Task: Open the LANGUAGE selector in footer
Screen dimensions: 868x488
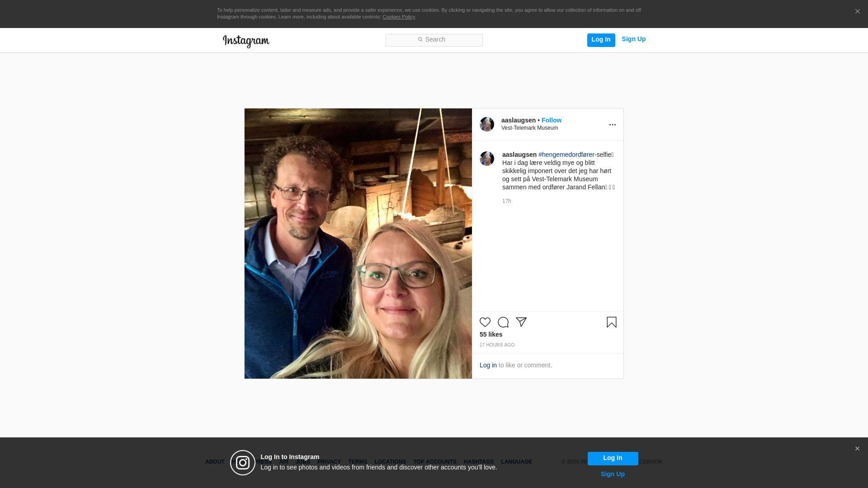Action: pyautogui.click(x=516, y=462)
